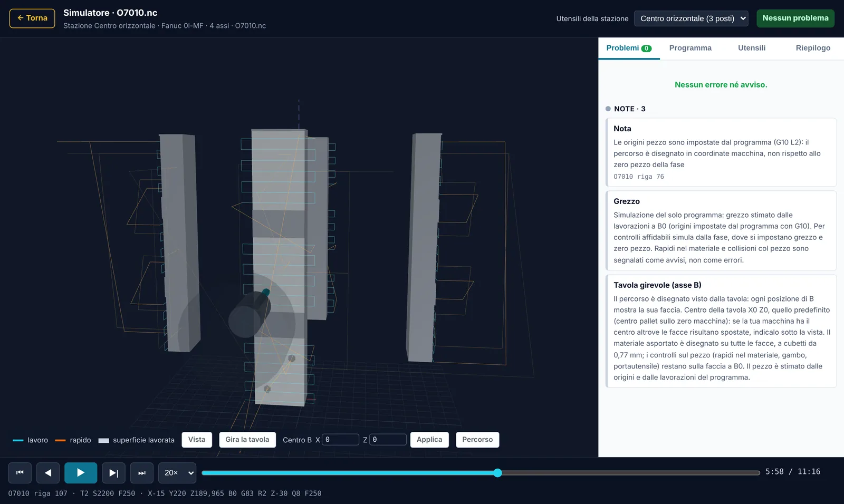Screen dimensions: 844x504
Task: Click the O7010 riga 76 reference
Action: [638, 177]
